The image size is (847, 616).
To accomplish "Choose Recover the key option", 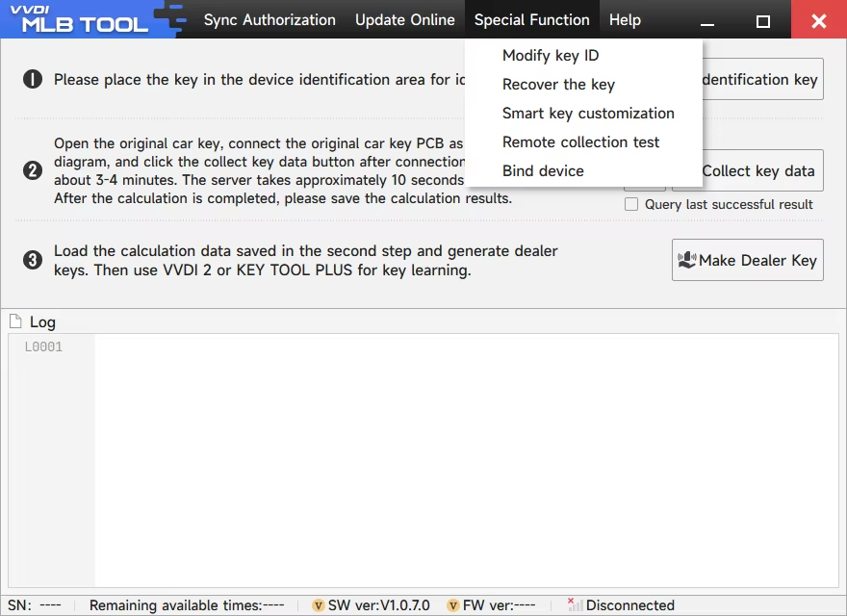I will coord(558,85).
